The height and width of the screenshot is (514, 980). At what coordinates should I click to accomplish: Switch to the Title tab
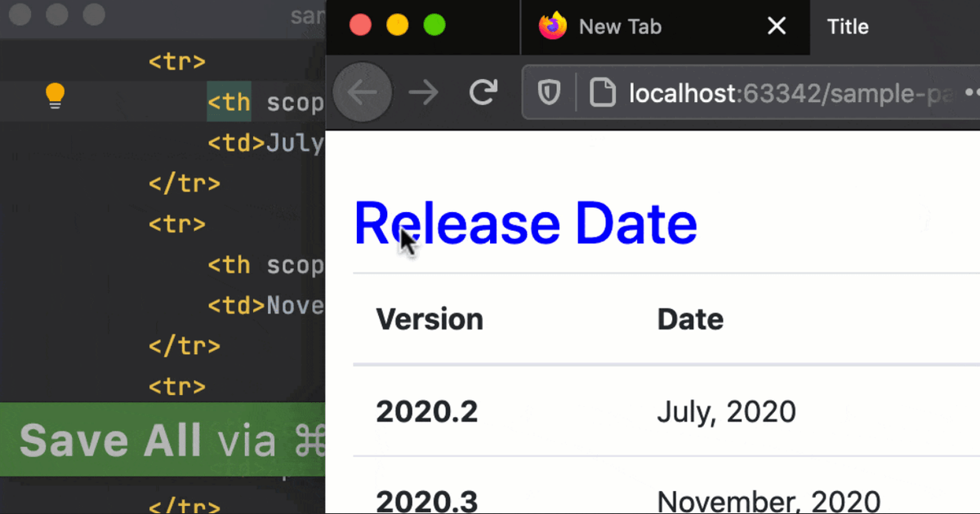point(848,26)
